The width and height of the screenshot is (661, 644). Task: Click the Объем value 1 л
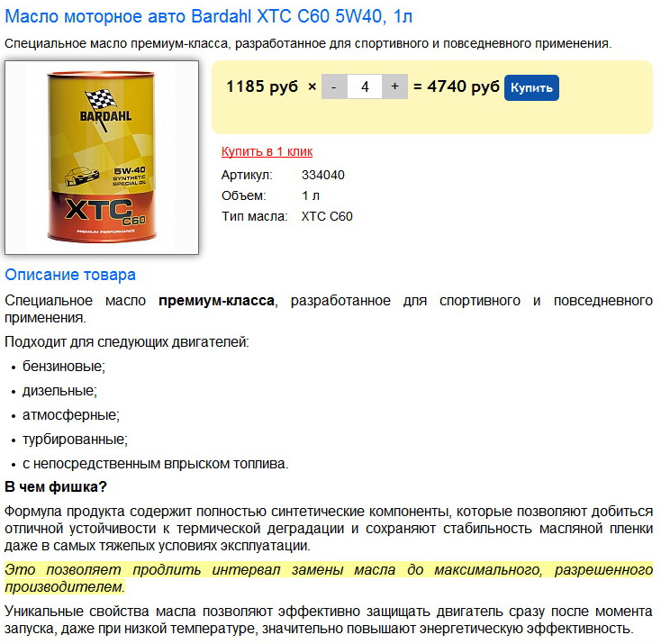click(311, 195)
